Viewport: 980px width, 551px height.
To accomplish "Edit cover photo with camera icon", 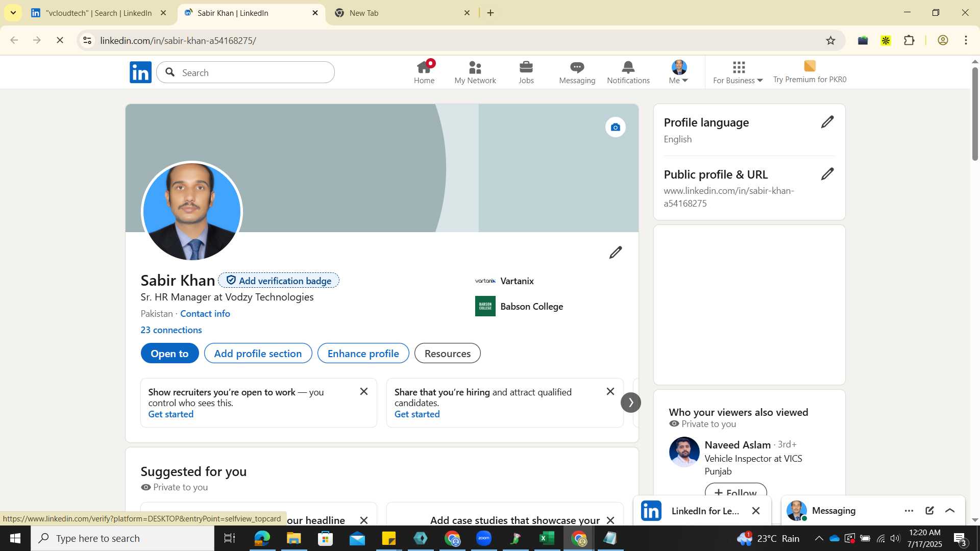I will coord(616,127).
